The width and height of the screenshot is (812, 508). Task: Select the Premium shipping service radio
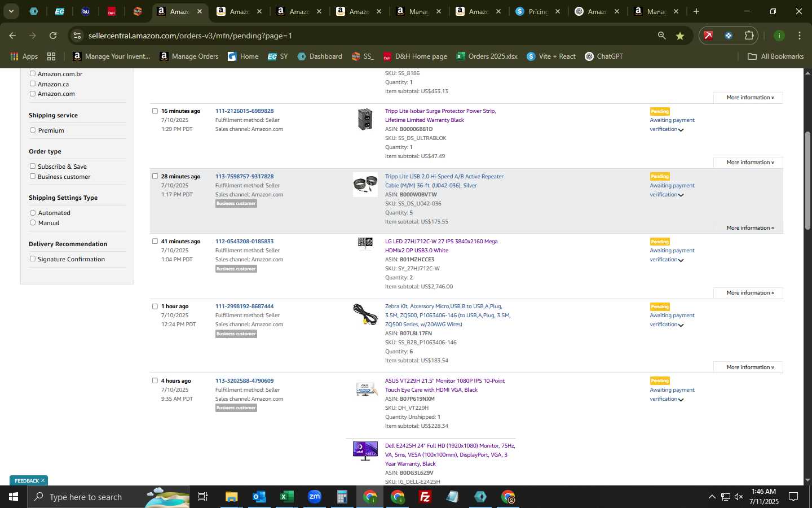pyautogui.click(x=33, y=130)
